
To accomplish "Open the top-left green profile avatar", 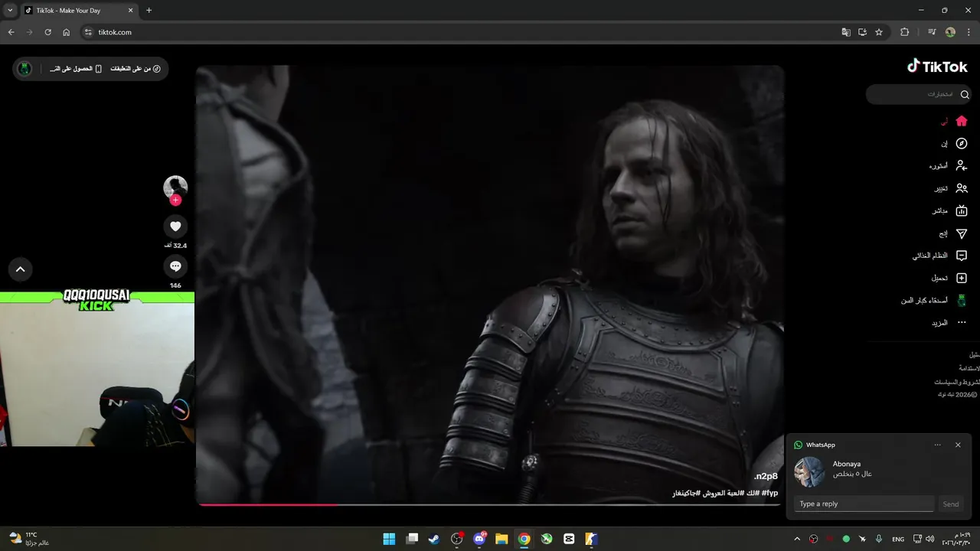I will [x=24, y=69].
